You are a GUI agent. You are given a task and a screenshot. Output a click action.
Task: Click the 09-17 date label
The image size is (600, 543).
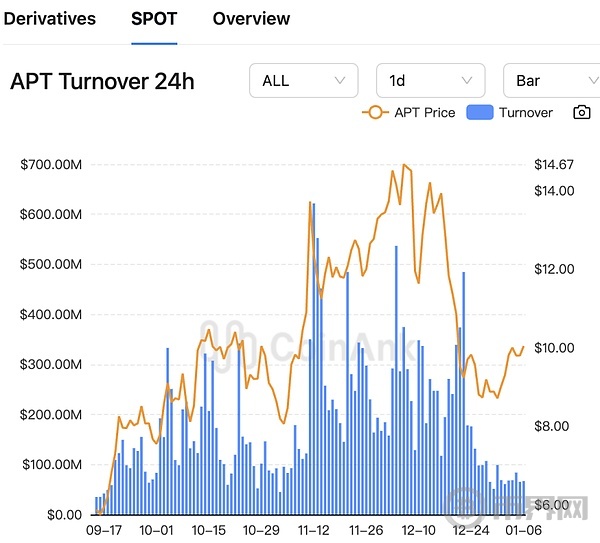click(x=104, y=530)
